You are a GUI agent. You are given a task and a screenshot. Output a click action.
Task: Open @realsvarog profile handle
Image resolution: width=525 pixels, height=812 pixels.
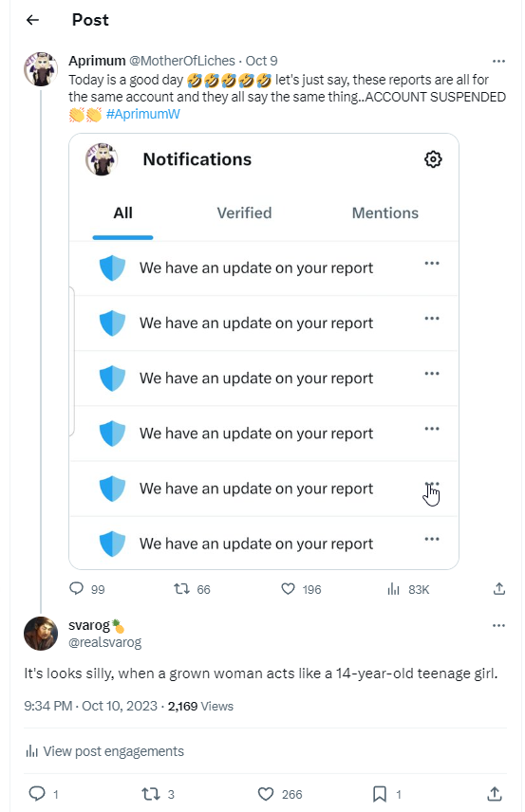[x=104, y=642]
